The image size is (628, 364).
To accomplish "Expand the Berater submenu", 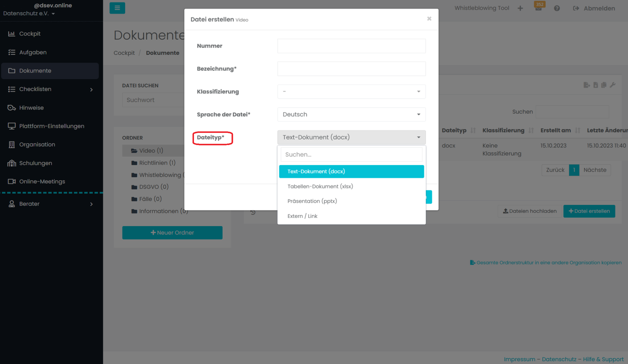I will [92, 204].
